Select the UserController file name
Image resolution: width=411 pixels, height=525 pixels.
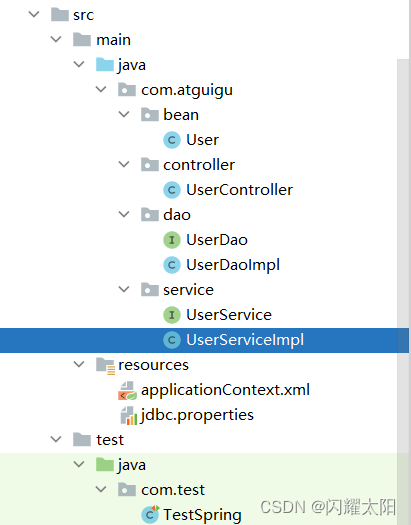click(239, 190)
